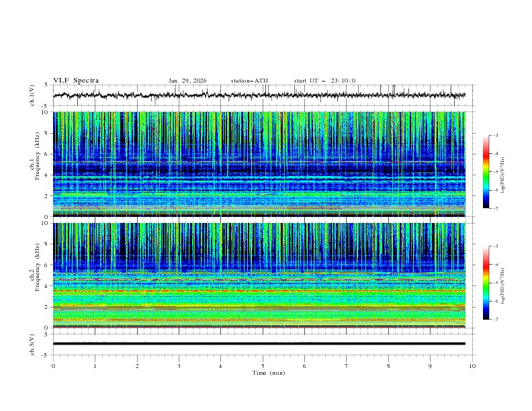Pick the ch.2 spectrogram color scale bar
532x411 pixels.
point(486,283)
